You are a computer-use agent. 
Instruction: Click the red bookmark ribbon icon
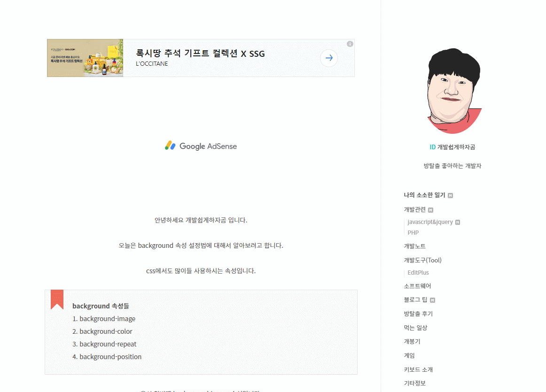click(57, 300)
